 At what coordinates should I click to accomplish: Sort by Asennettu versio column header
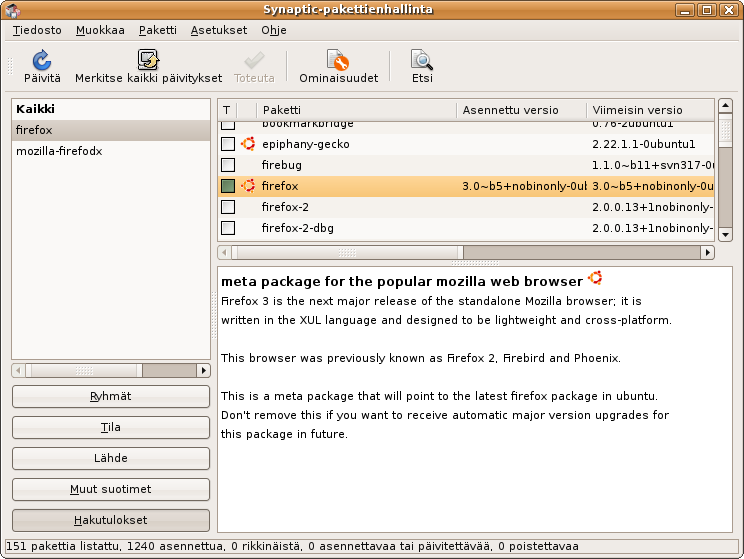[521, 110]
